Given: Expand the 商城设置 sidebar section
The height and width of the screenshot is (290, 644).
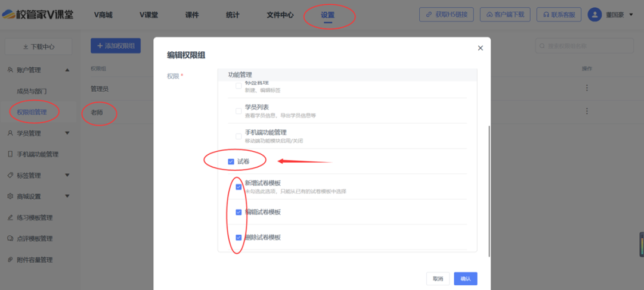Looking at the screenshot, I should [67, 197].
